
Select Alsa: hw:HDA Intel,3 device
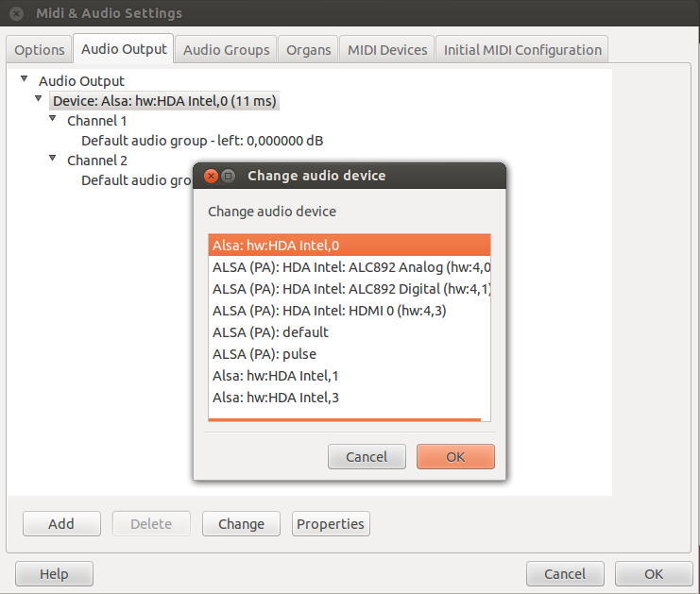(350, 398)
